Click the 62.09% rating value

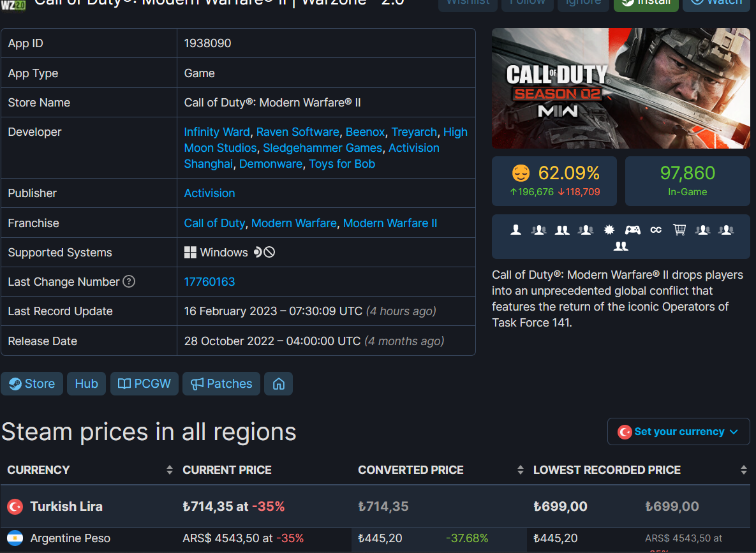[x=569, y=173]
